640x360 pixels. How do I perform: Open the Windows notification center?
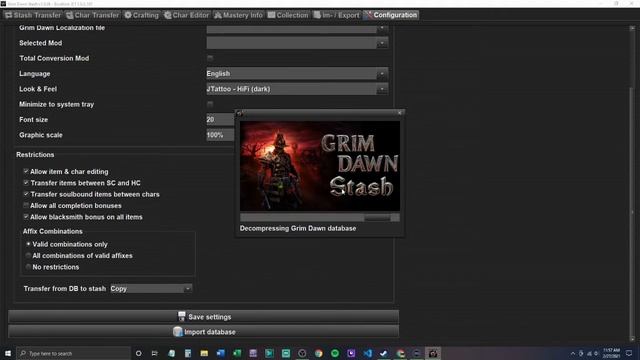629,353
